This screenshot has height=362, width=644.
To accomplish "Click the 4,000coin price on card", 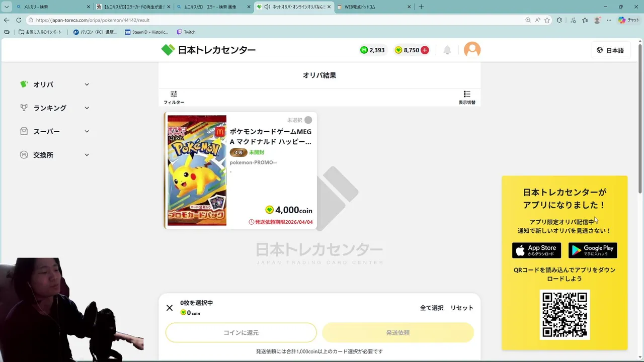I will tap(289, 210).
